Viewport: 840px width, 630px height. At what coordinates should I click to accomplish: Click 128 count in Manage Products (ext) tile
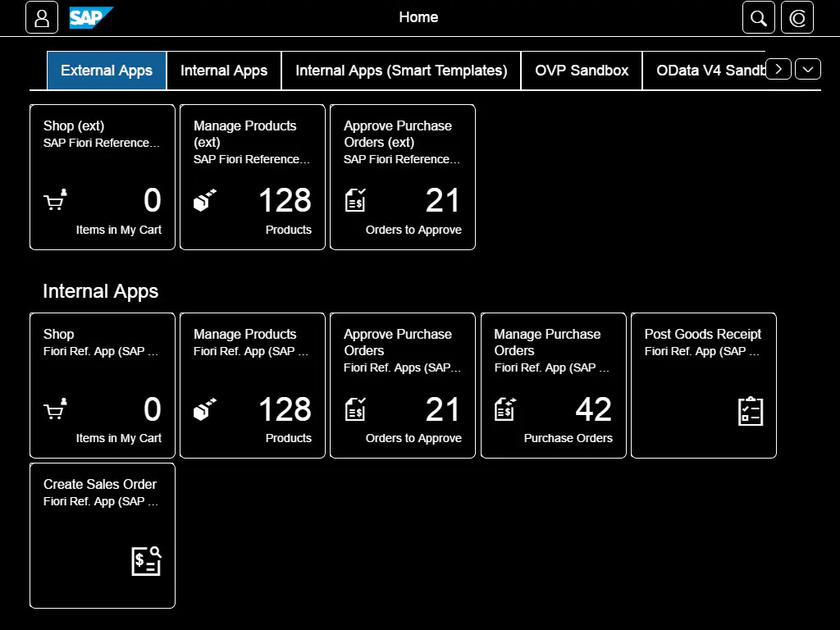285,200
